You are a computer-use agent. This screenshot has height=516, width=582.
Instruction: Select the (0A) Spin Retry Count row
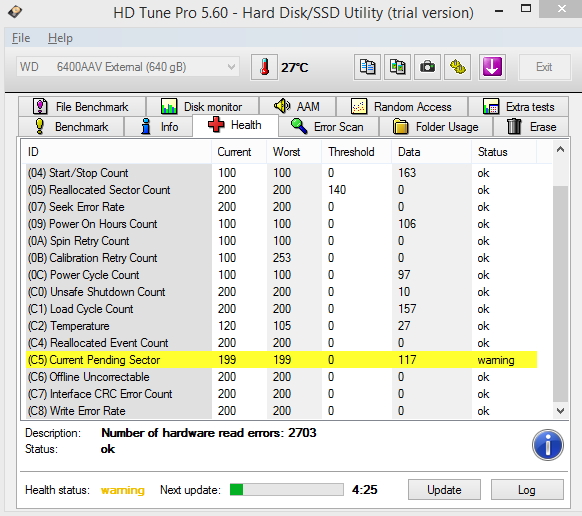281,241
